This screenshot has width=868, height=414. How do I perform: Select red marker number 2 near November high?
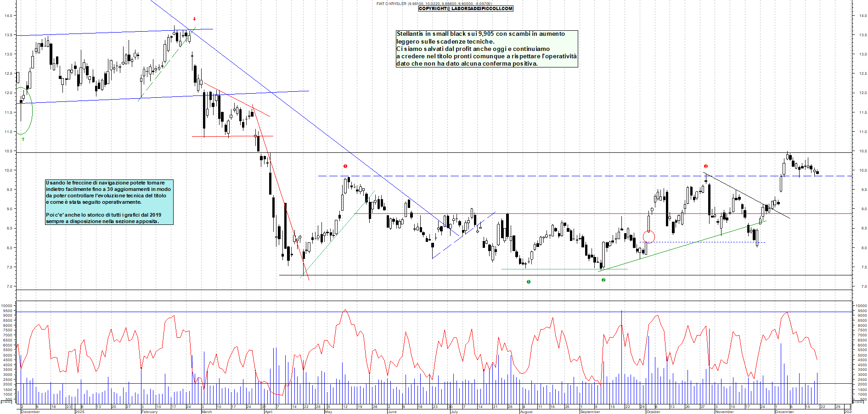(706, 166)
